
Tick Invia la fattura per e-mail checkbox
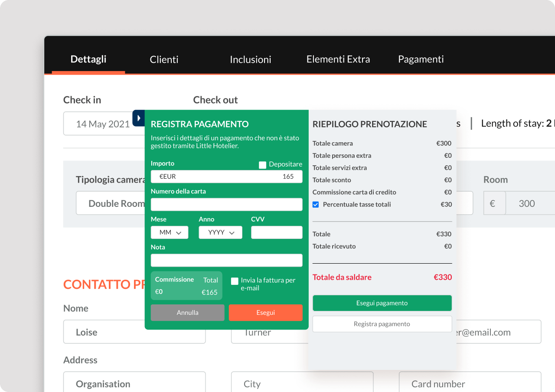click(235, 281)
